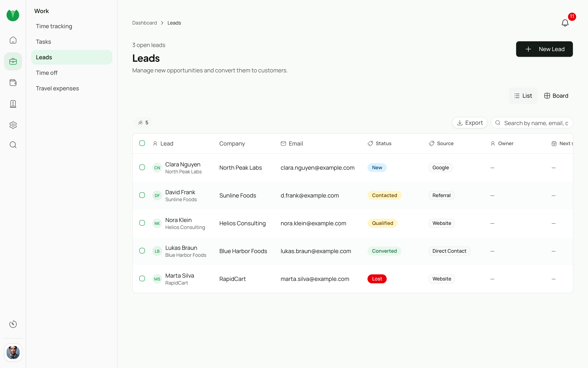Click the Export button
This screenshot has width=588, height=368.
[470, 123]
